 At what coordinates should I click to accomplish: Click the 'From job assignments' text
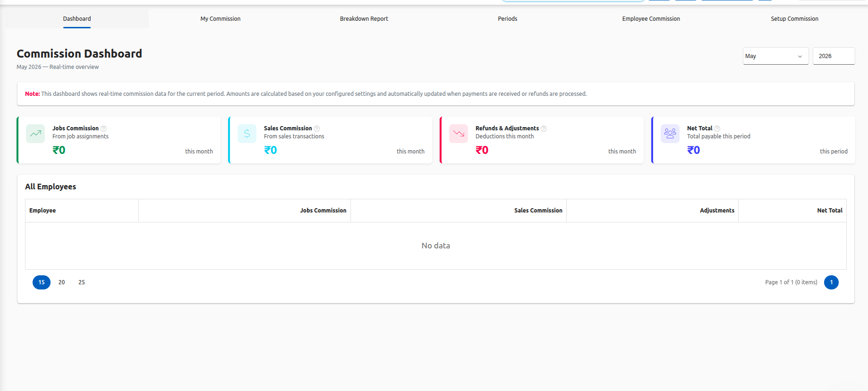tap(80, 136)
